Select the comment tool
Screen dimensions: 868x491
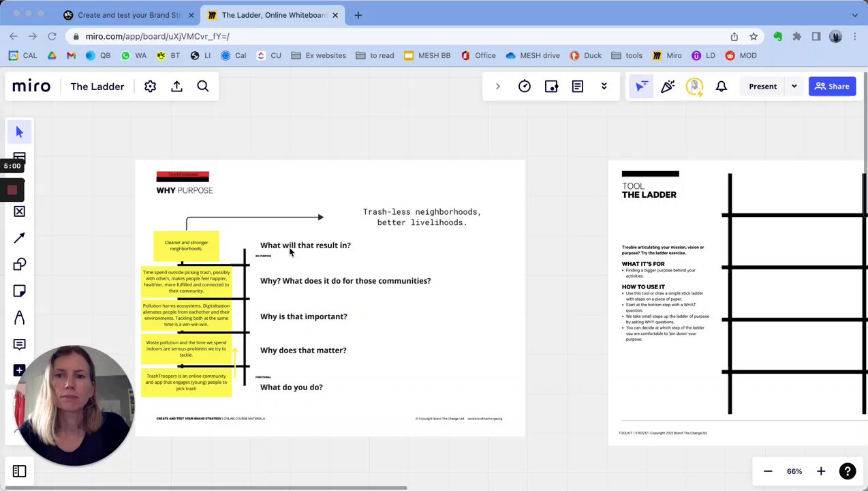(x=19, y=344)
